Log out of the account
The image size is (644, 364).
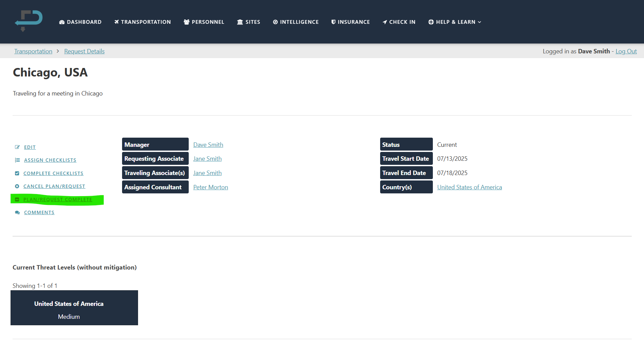point(626,51)
